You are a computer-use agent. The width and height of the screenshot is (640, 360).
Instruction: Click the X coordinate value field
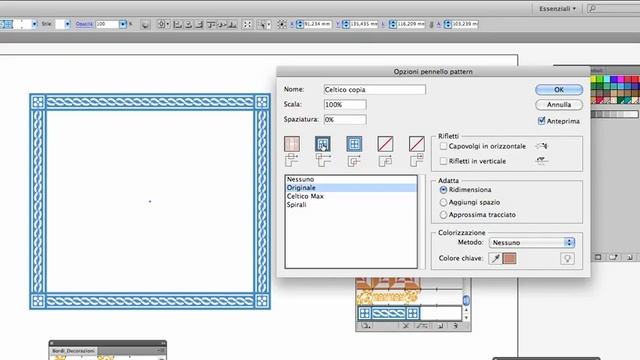(318, 24)
